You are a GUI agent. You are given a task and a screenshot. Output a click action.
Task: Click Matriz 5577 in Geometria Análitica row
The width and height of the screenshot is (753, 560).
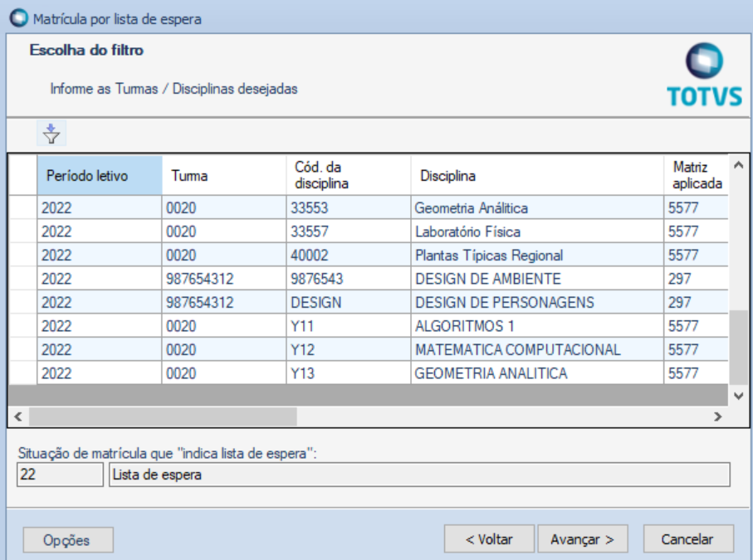(x=697, y=207)
